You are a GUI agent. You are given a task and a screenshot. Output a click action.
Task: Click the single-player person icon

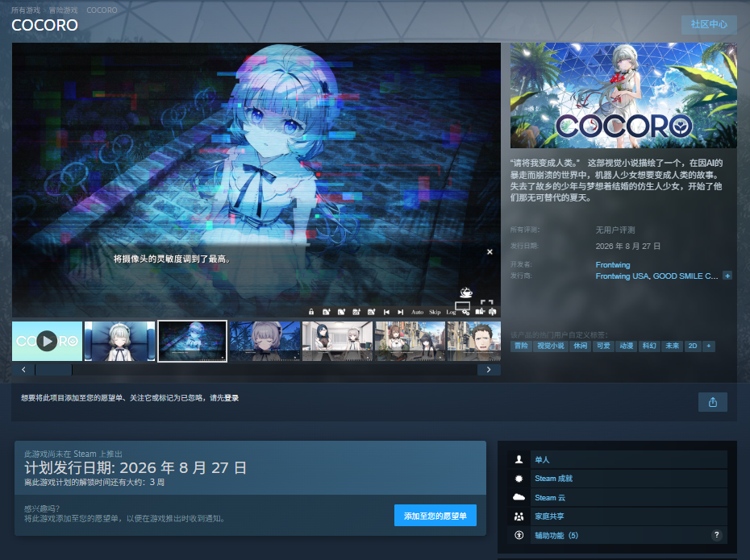519,459
